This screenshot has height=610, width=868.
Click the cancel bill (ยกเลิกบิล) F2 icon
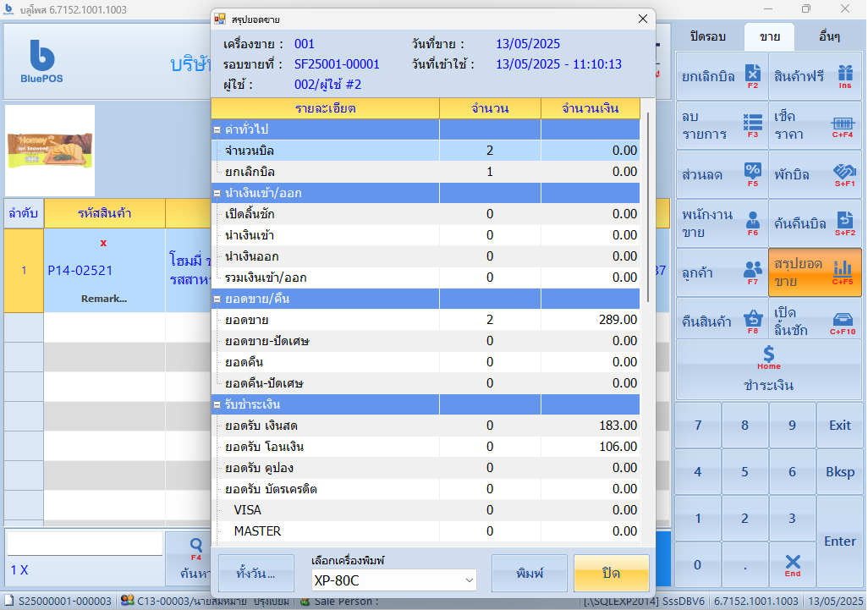[x=752, y=75]
